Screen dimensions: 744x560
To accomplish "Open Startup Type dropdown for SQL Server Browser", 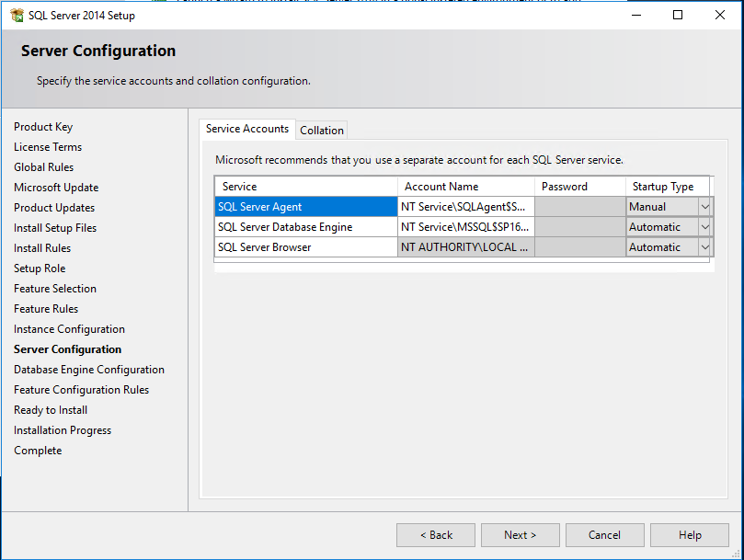I will [705, 247].
